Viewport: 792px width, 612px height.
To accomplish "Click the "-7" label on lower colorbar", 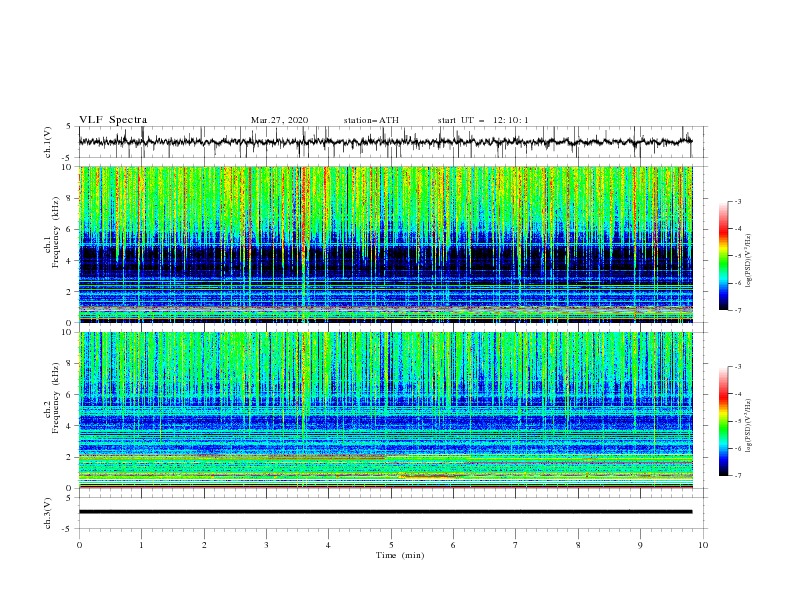I will click(x=737, y=476).
